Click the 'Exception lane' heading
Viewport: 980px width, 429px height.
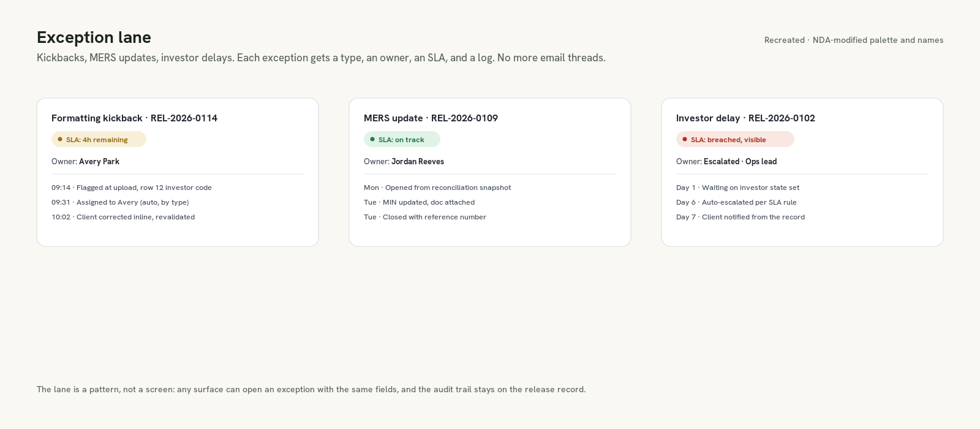click(94, 37)
